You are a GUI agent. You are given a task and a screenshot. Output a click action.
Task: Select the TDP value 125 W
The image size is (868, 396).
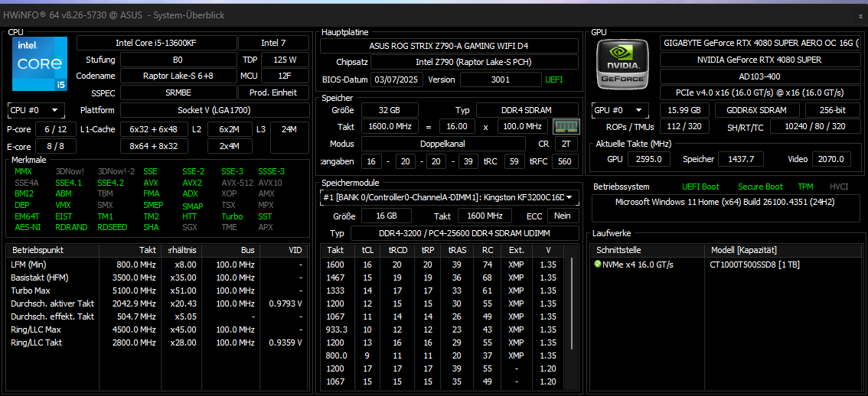point(285,60)
